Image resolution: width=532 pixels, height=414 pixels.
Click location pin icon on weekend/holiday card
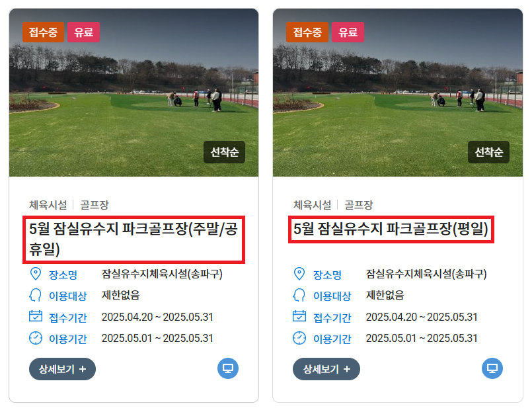click(x=36, y=274)
